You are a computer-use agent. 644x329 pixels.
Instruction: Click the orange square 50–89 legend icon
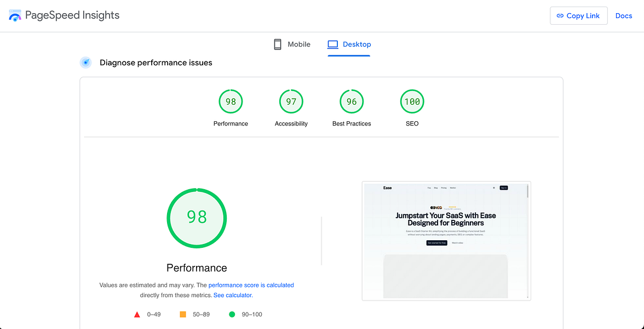(x=183, y=314)
